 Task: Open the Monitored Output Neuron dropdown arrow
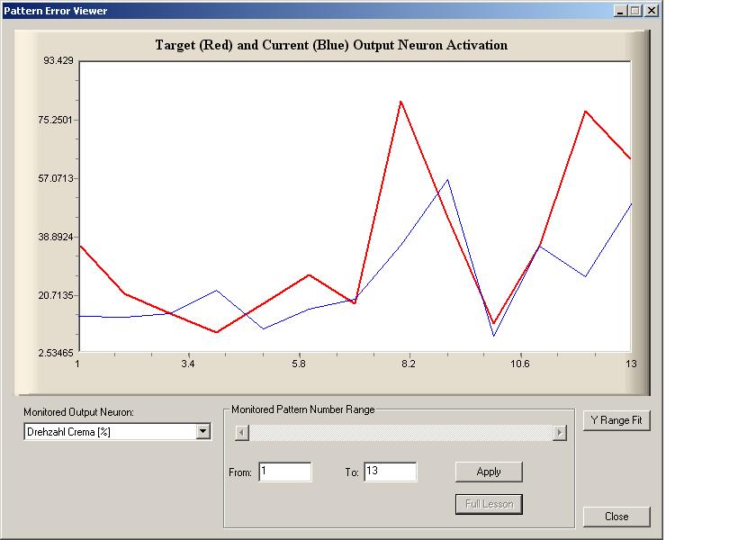[x=203, y=432]
